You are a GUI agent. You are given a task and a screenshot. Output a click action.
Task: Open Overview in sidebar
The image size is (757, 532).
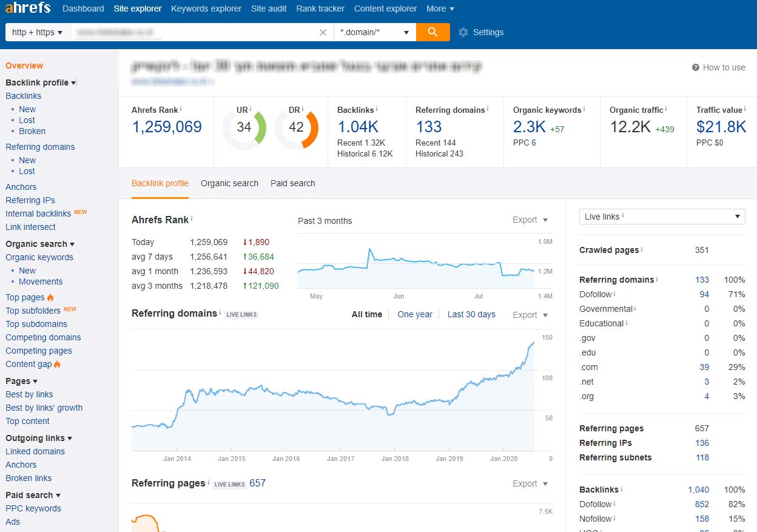tap(24, 66)
